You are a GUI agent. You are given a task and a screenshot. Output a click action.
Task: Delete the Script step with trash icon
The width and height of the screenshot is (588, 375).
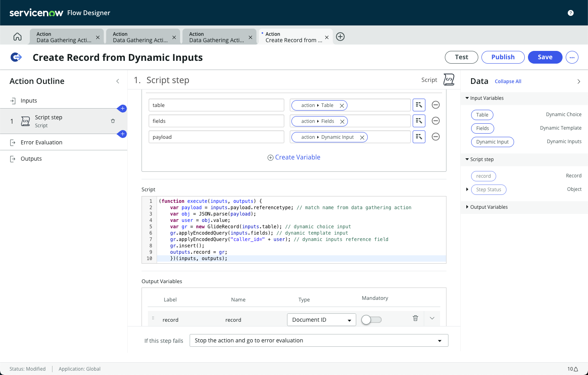coord(113,121)
